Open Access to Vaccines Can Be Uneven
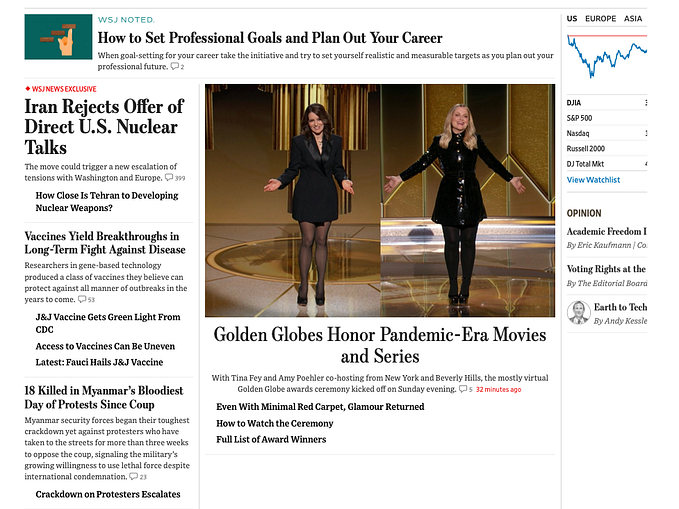This screenshot has width=679, height=509. pyautogui.click(x=105, y=346)
